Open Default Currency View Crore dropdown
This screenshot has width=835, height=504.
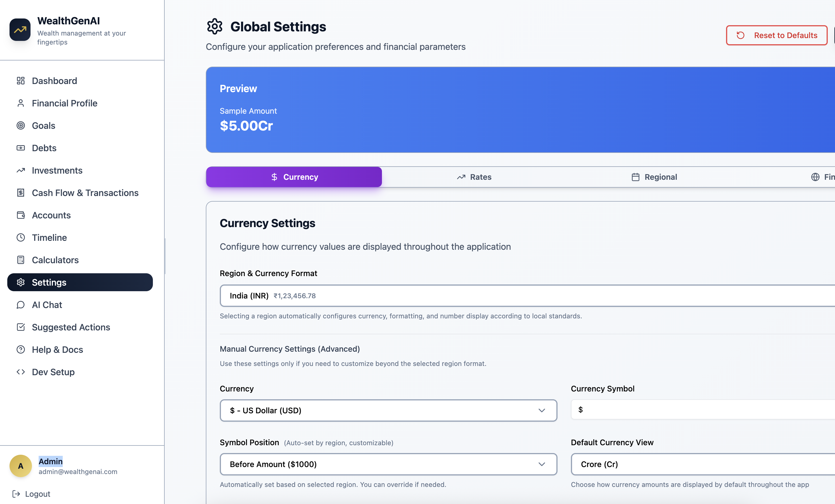pyautogui.click(x=701, y=464)
